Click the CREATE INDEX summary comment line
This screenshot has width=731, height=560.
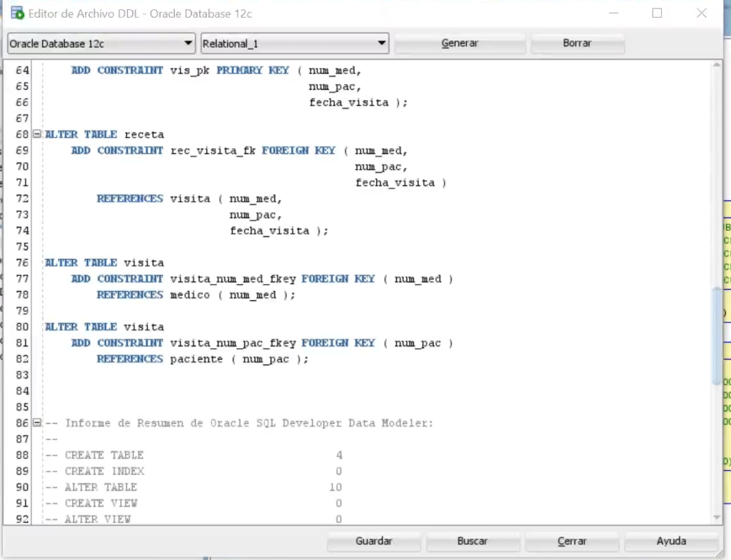[193, 471]
